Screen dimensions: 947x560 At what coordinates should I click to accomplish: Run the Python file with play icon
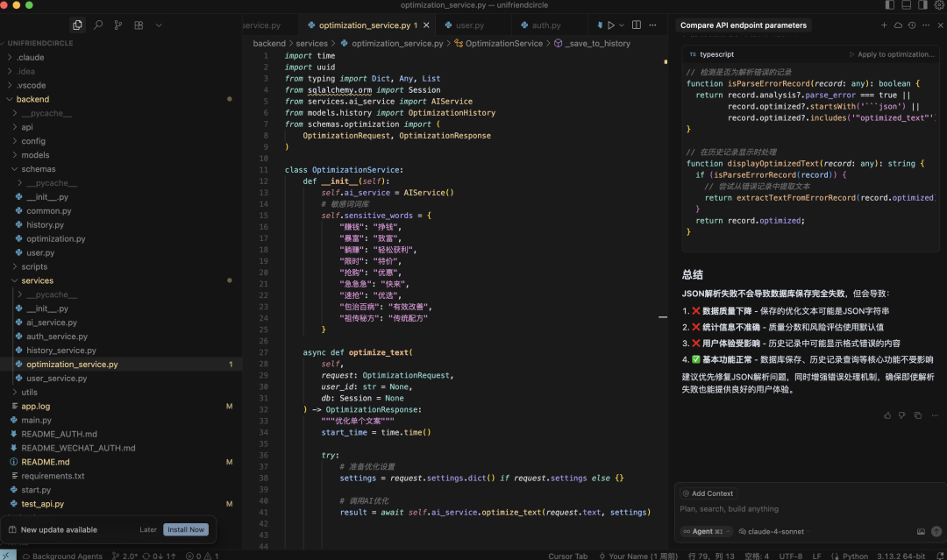click(x=611, y=25)
